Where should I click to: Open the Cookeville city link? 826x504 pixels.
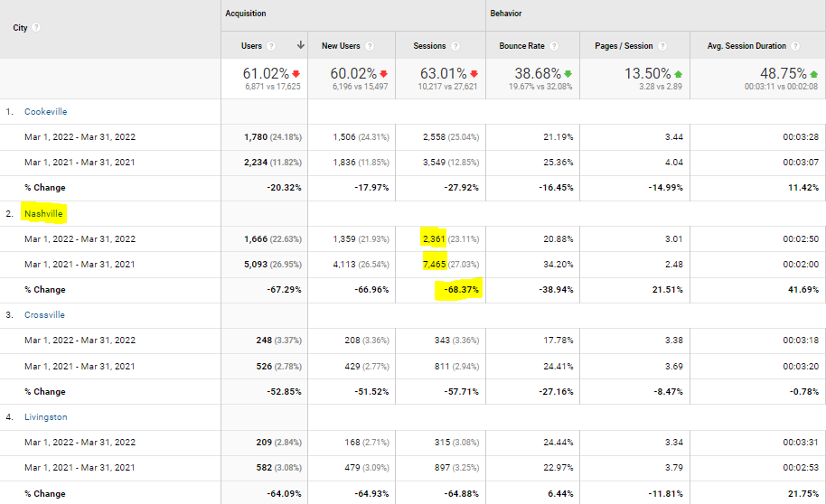(x=45, y=112)
